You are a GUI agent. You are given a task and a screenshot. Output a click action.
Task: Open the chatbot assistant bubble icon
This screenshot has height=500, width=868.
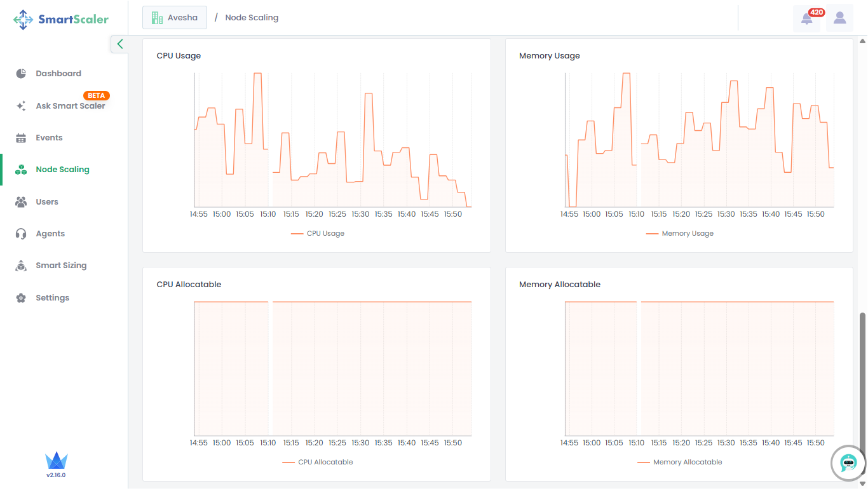coord(848,463)
